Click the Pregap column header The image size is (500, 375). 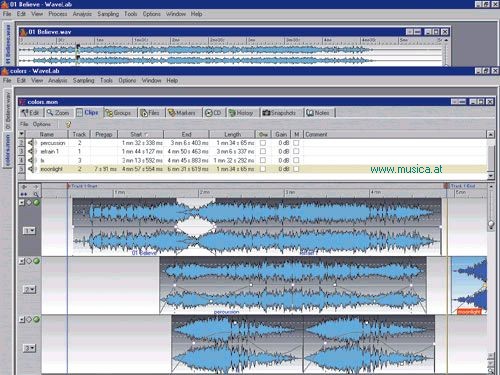click(104, 134)
